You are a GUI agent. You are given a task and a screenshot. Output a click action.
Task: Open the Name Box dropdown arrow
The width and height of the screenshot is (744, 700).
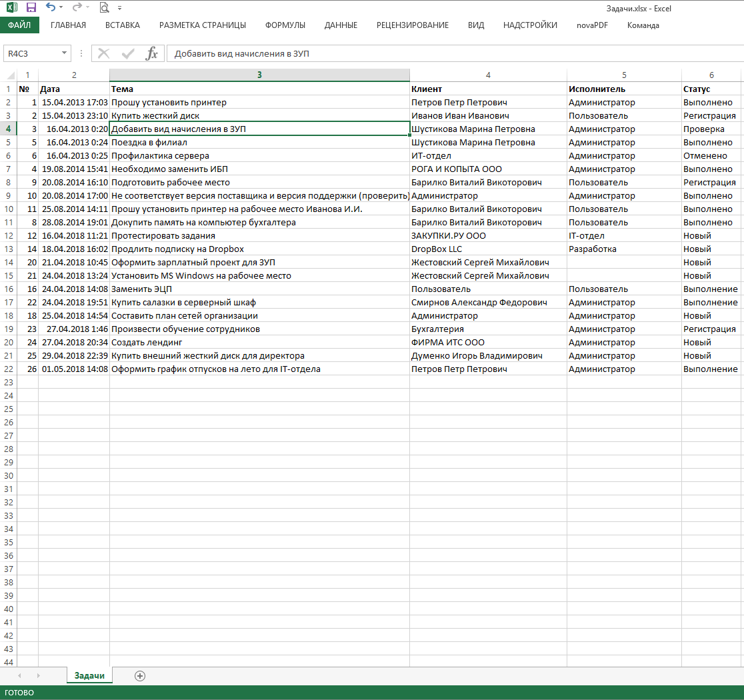pos(64,53)
